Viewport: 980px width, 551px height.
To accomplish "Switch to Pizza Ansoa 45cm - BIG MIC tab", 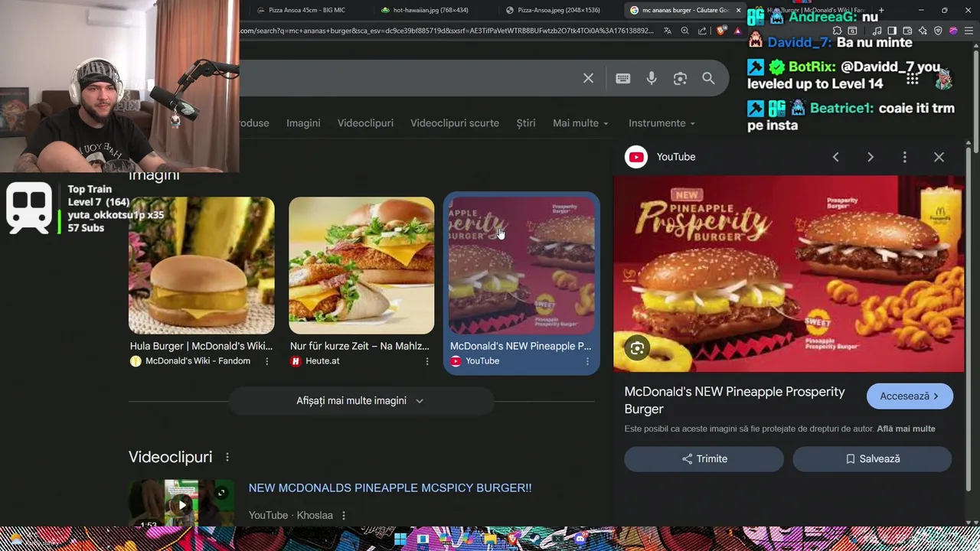I will (x=306, y=10).
